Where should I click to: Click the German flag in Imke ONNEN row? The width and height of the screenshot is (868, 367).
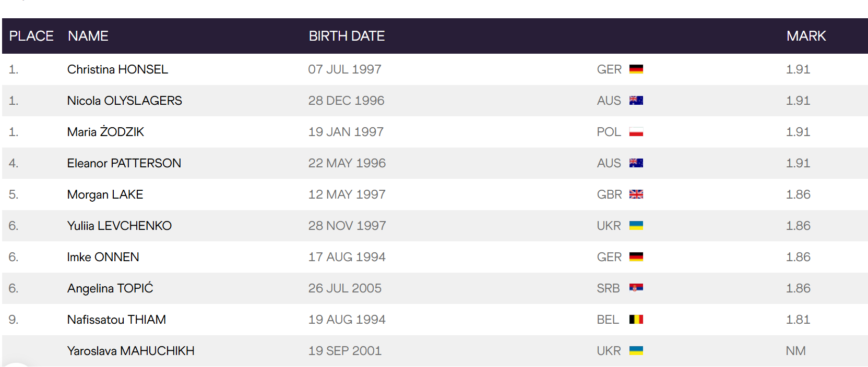(x=636, y=257)
